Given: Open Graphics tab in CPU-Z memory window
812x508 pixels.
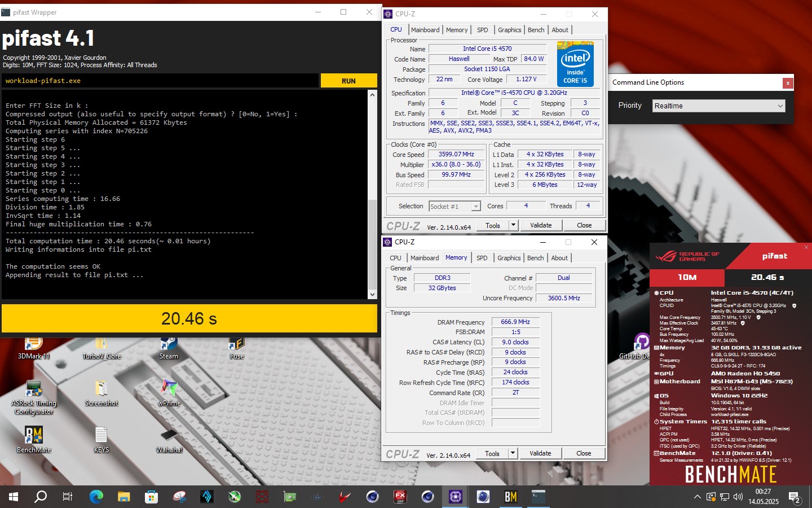Looking at the screenshot, I should (x=509, y=258).
